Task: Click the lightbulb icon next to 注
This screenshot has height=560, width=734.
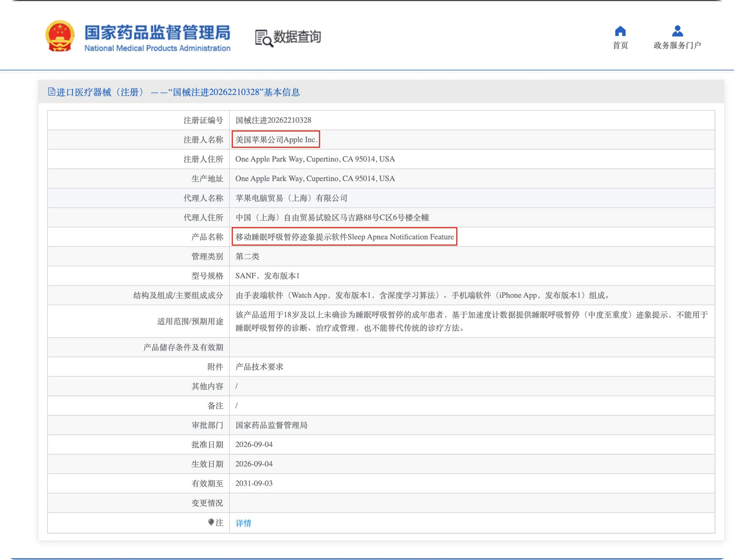Action: (211, 522)
